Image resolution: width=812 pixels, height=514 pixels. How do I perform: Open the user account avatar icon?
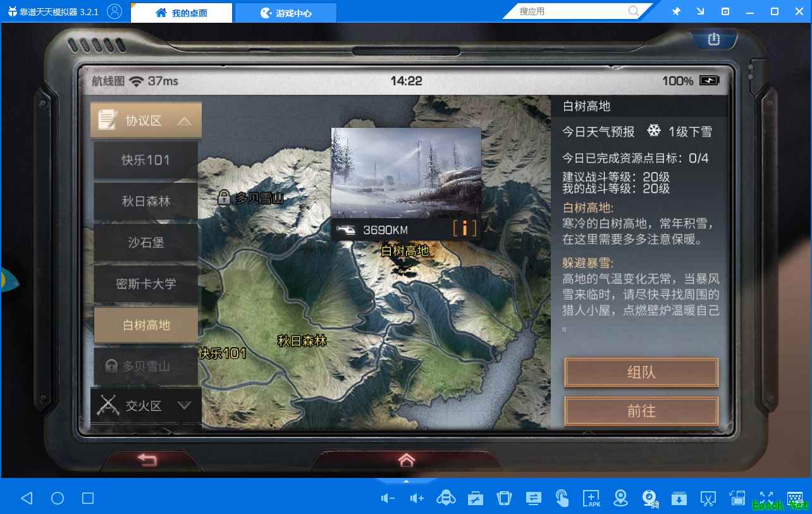click(x=114, y=11)
